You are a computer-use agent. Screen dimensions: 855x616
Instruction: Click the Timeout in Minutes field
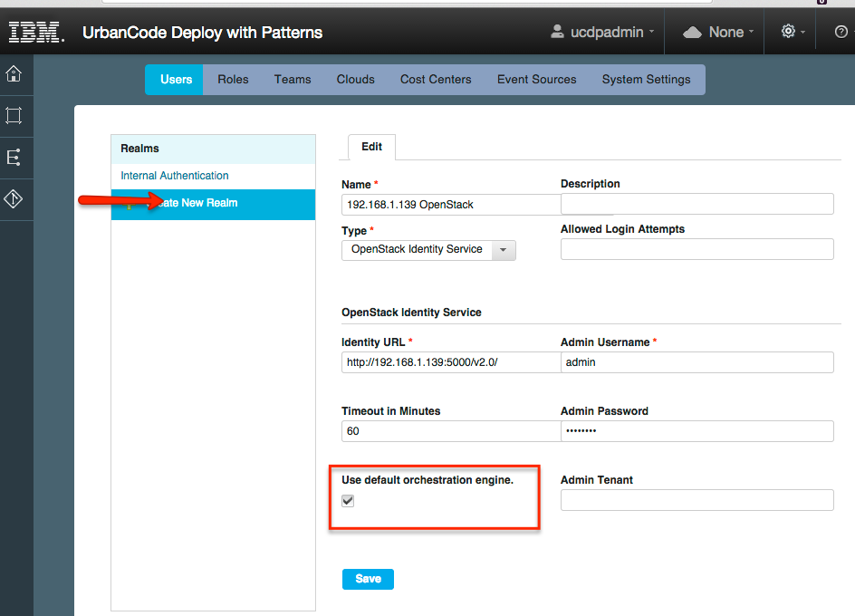[451, 431]
